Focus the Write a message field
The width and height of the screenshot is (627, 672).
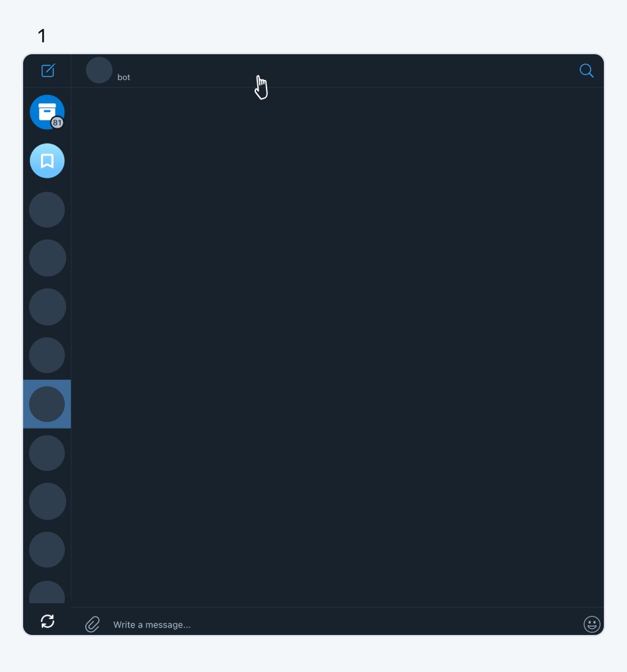coord(343,624)
